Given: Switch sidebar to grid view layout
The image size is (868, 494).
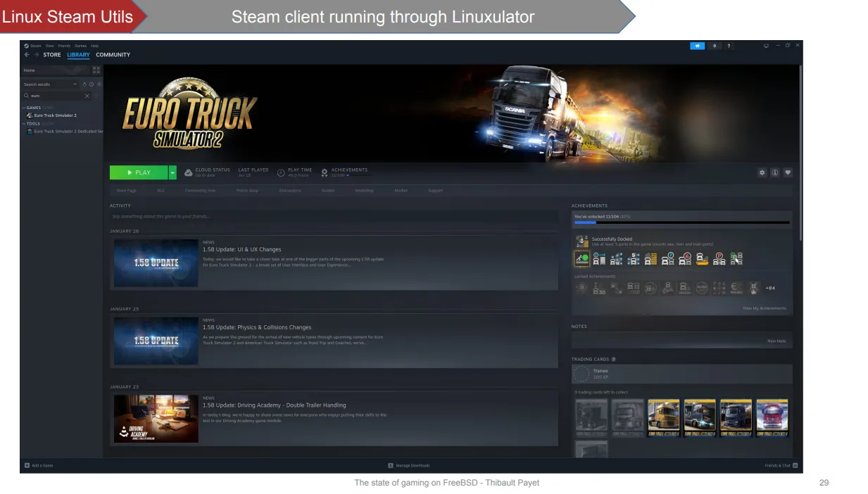Looking at the screenshot, I should (96, 70).
